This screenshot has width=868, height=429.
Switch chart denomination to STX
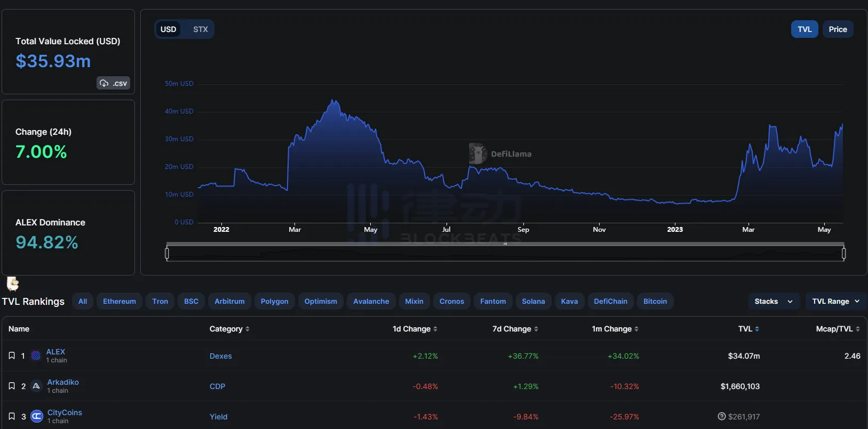(200, 29)
